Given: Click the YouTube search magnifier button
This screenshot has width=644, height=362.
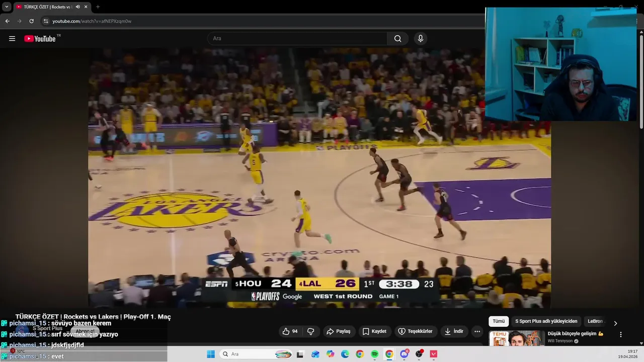Looking at the screenshot, I should pyautogui.click(x=398, y=39).
